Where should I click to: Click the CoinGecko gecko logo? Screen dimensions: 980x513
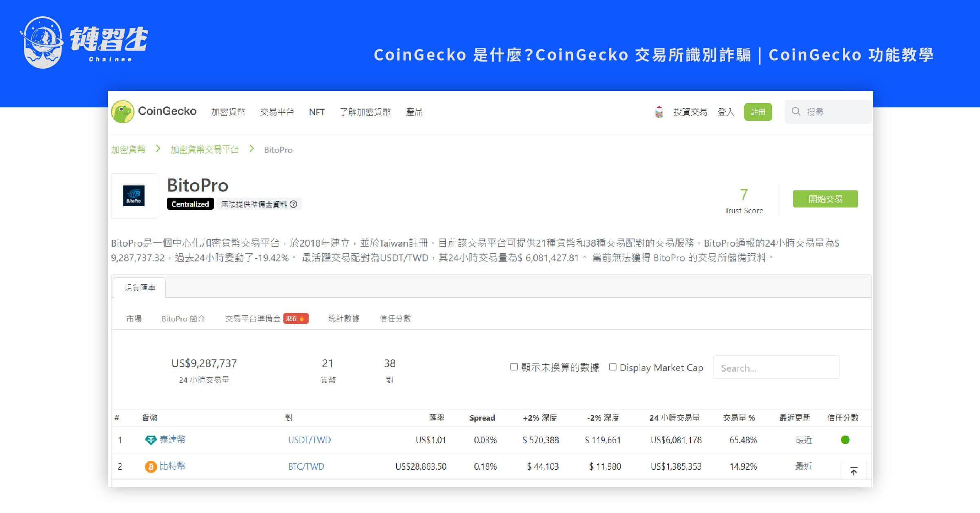click(x=122, y=112)
